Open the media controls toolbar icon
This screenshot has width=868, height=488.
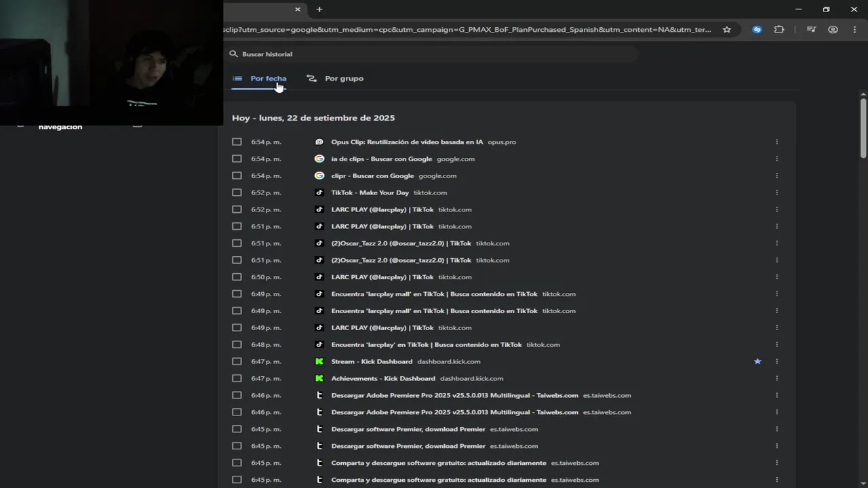(811, 30)
